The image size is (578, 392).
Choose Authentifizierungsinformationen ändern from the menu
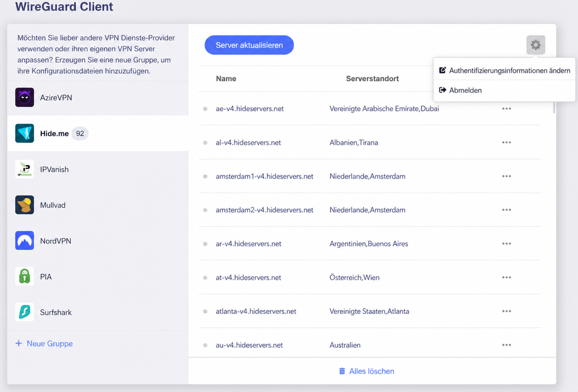[504, 71]
